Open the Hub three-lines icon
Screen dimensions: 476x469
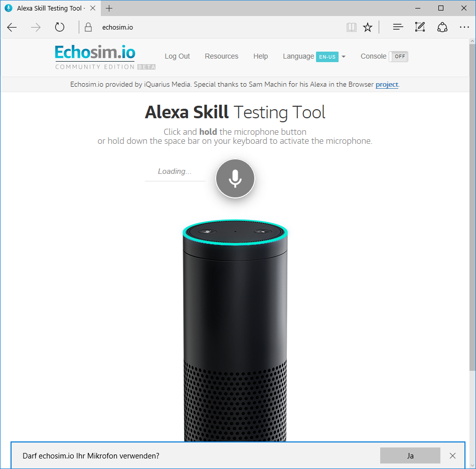[x=398, y=28]
